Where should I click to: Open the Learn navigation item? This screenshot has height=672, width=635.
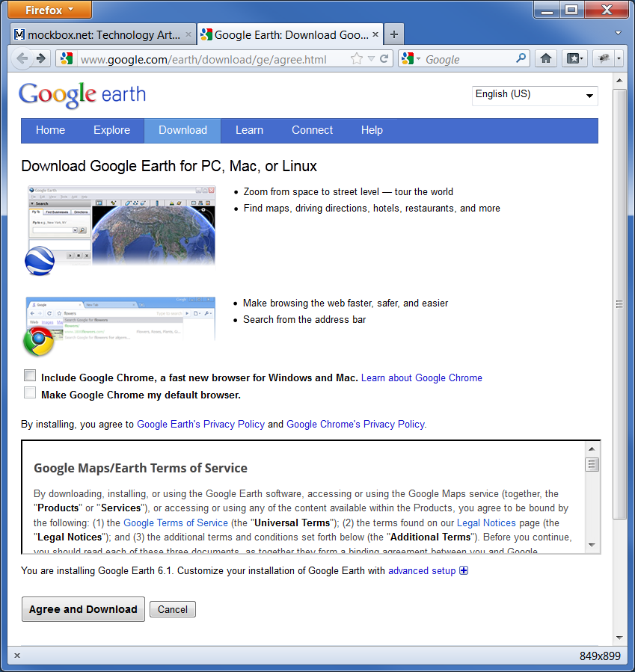tap(249, 130)
